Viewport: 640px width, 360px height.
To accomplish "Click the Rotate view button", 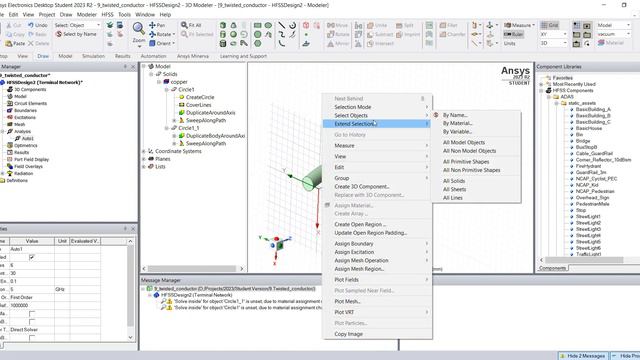I will click(x=162, y=34).
